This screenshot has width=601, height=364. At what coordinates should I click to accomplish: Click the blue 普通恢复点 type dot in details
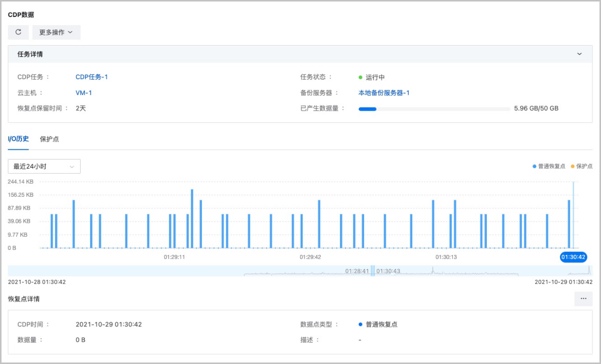(x=360, y=324)
